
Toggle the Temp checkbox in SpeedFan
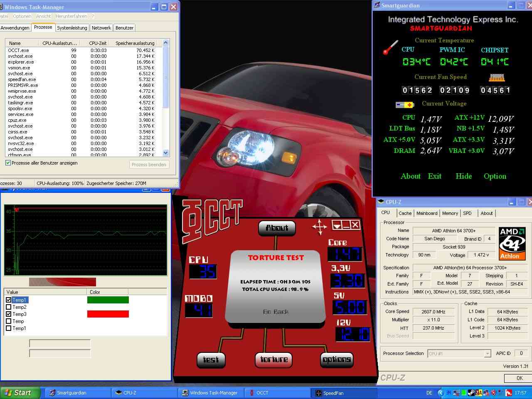pyautogui.click(x=9, y=321)
